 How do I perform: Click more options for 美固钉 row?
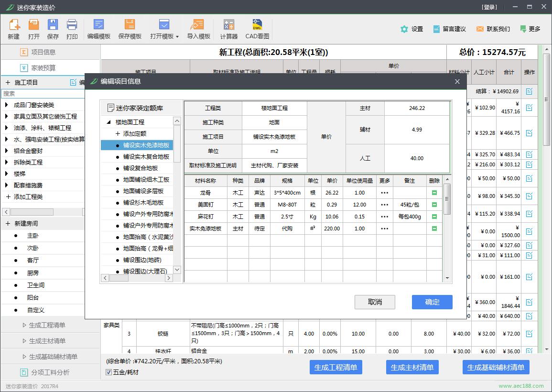coord(384,205)
